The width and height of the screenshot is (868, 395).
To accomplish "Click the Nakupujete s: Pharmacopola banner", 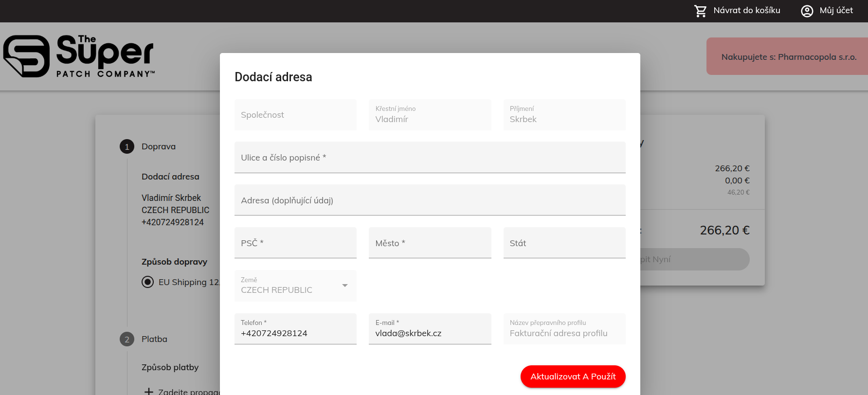I will point(788,56).
